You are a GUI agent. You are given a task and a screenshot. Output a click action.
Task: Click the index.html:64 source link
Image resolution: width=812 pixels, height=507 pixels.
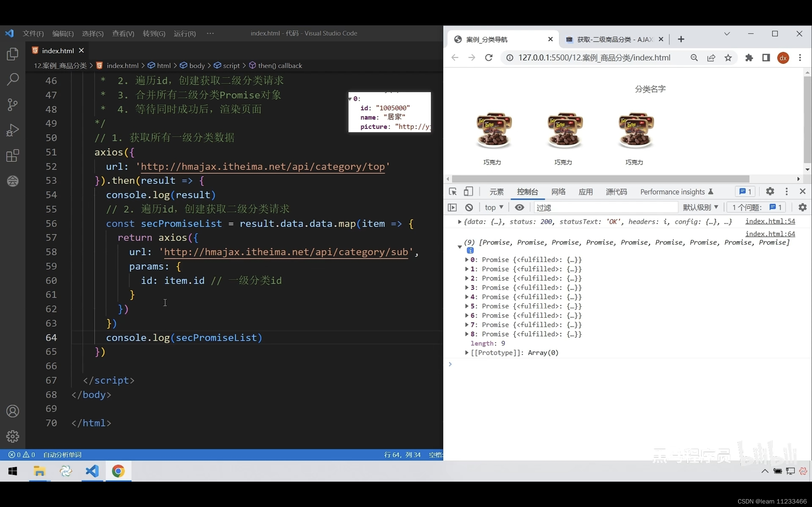coord(770,234)
